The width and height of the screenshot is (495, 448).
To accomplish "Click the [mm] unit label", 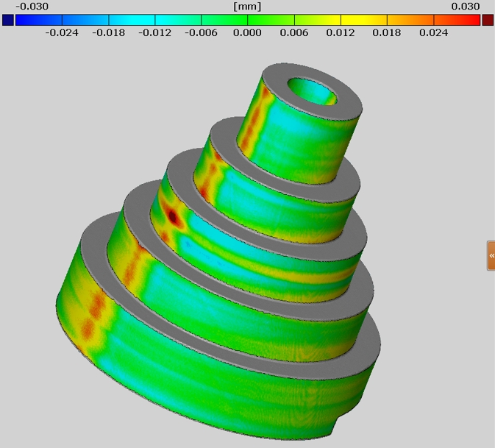I will (247, 7).
